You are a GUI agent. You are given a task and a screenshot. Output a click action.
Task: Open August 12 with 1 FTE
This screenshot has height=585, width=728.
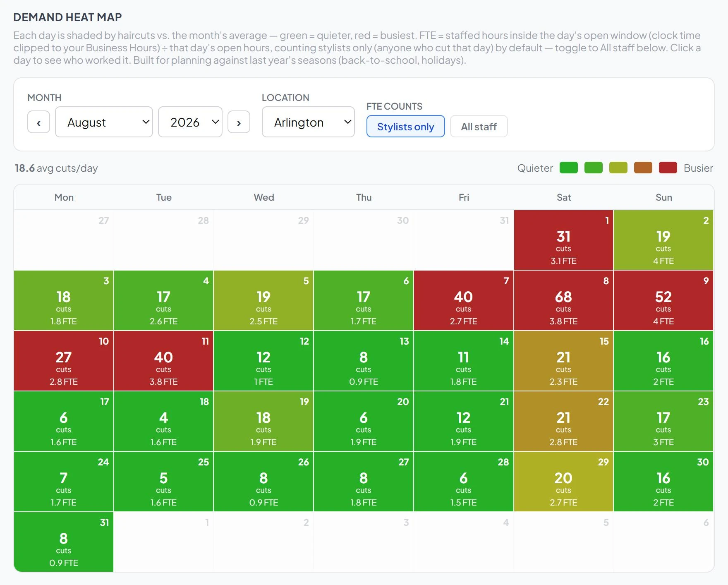coord(263,361)
